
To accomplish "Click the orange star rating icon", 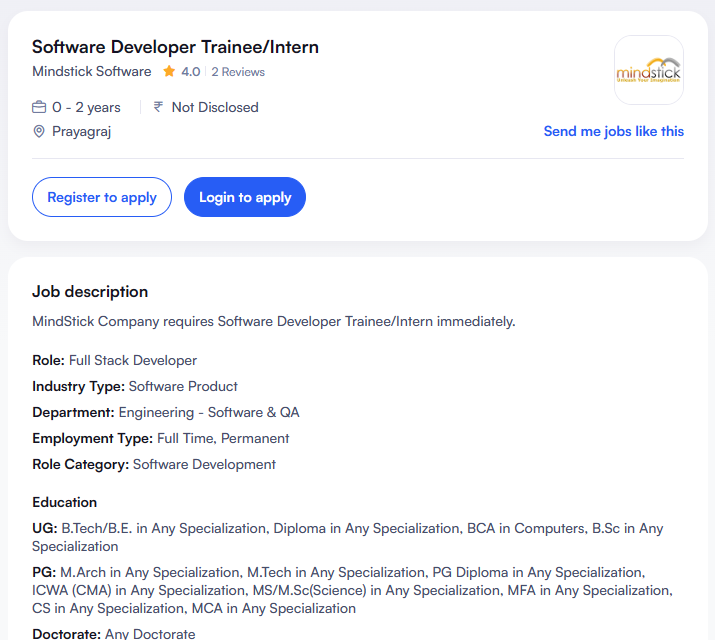I will [169, 71].
